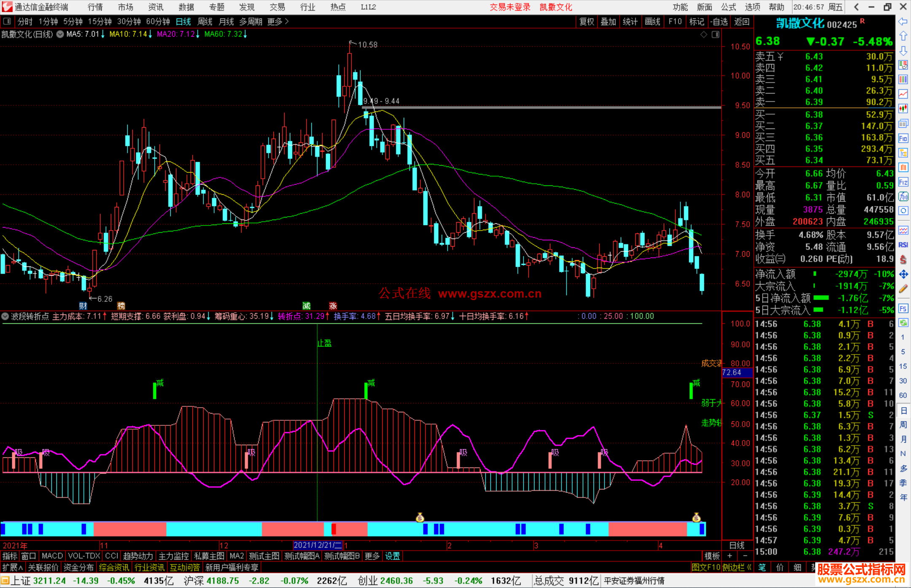Open the 版面 layout menu
Screen dimensions: 911x588
point(704,7)
